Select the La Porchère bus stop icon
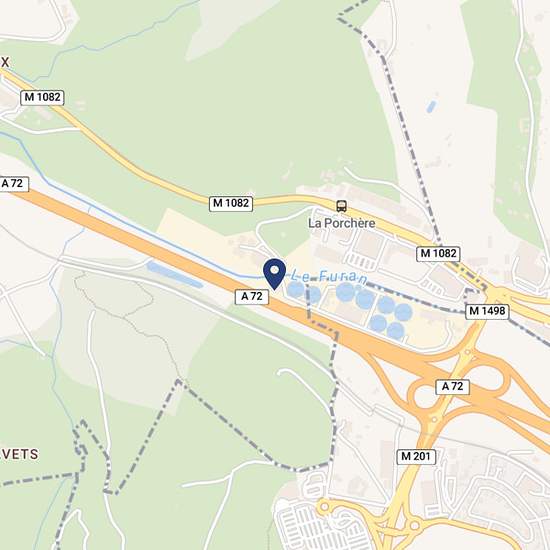The width and height of the screenshot is (550, 550). click(341, 206)
